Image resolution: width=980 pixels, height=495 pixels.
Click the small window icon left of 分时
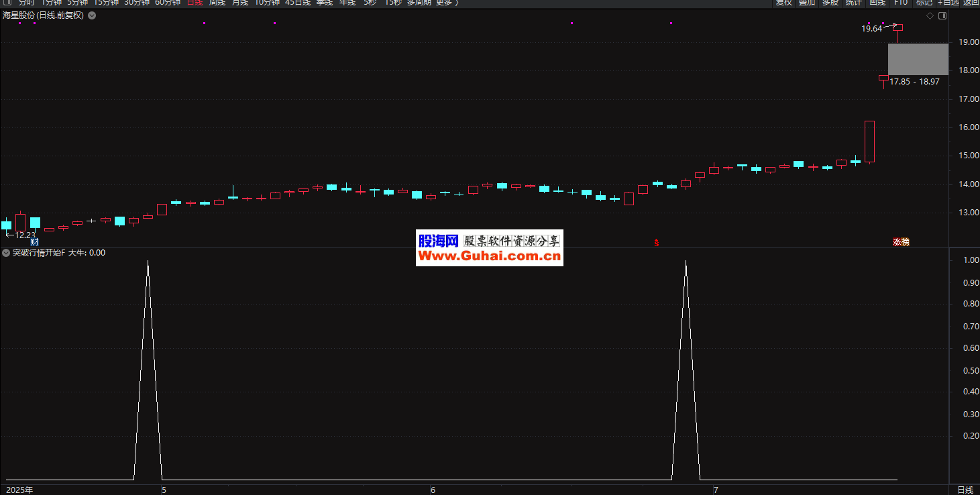[7, 3]
